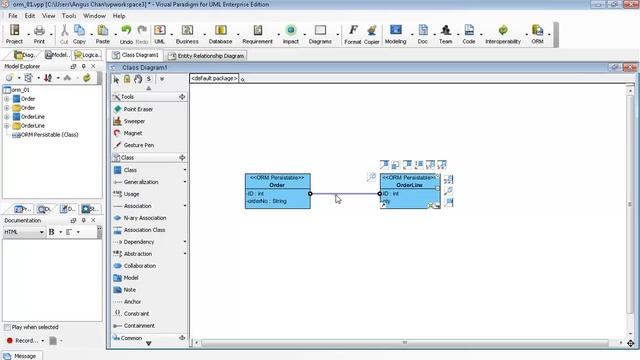Click the Record button
The image size is (640, 360).
[22, 340]
